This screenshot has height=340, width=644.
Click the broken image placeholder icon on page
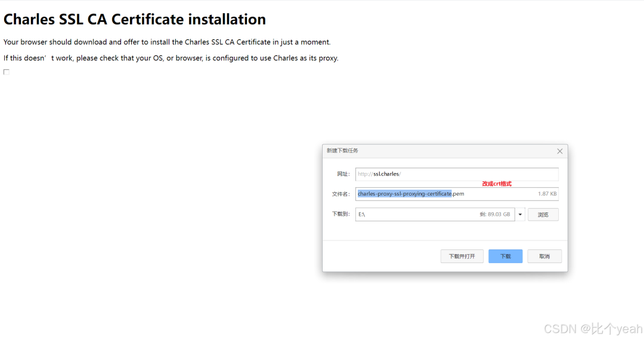tap(6, 72)
